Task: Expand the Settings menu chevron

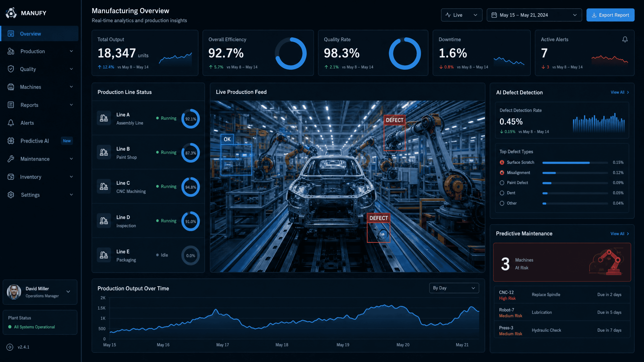Action: point(71,195)
